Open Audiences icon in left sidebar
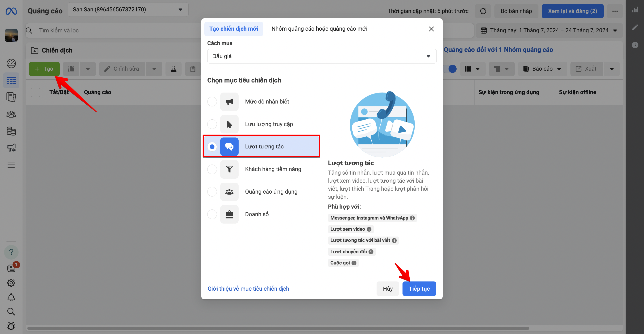This screenshot has height=334, width=644. tap(11, 114)
